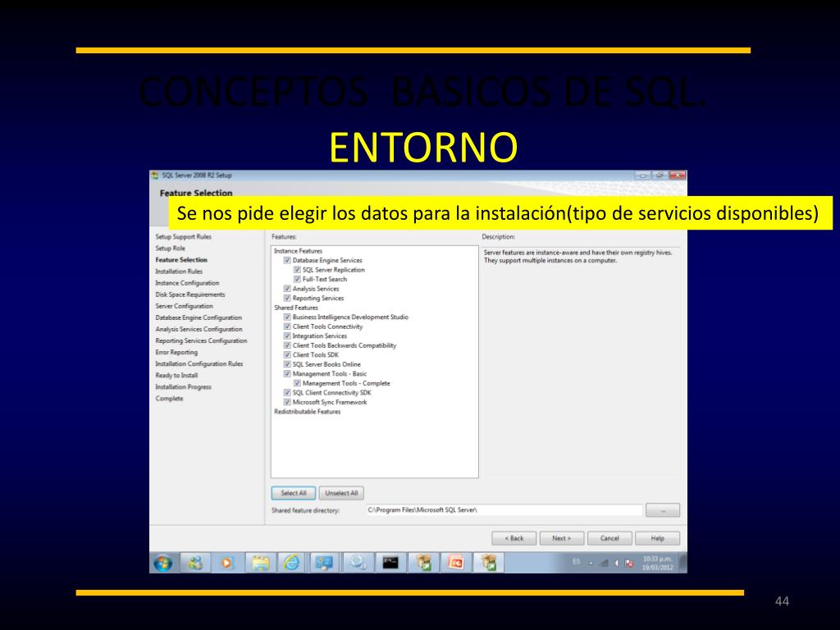Switch to the Command Prompt taskbar icon
840x630 pixels.
tap(390, 563)
